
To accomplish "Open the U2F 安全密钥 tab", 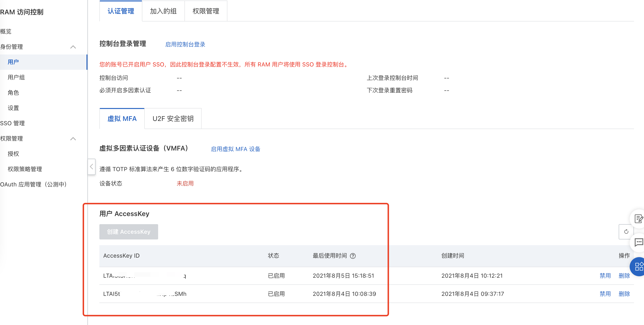I will coord(173,119).
